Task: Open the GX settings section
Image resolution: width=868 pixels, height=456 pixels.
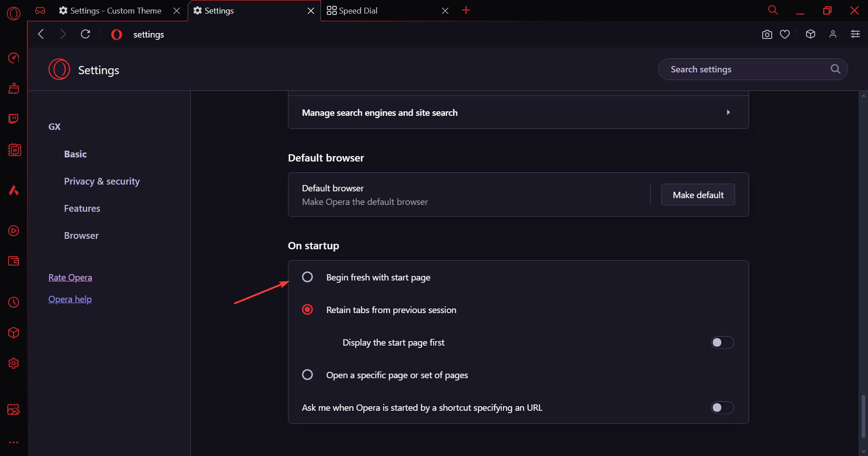Action: [x=54, y=127]
